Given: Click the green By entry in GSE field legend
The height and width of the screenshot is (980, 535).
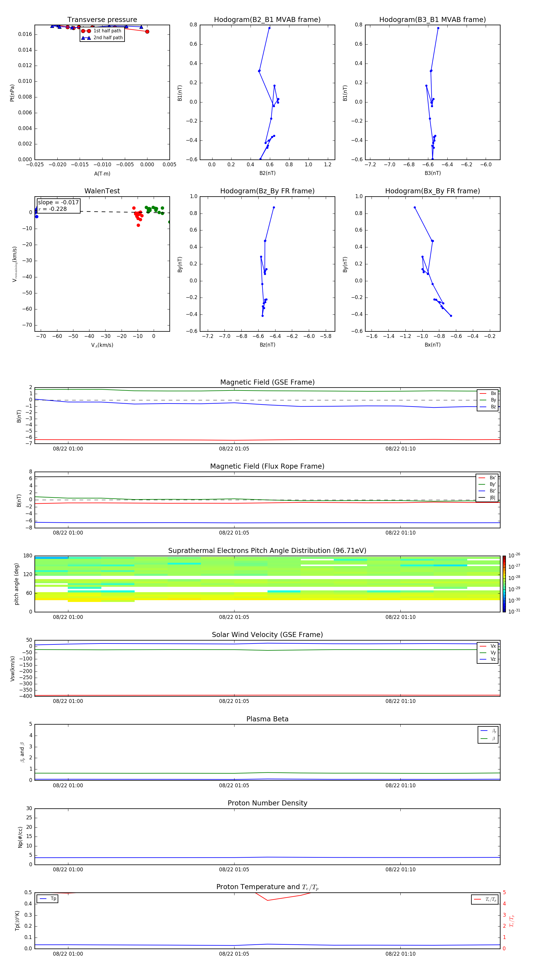Looking at the screenshot, I should coord(488,400).
